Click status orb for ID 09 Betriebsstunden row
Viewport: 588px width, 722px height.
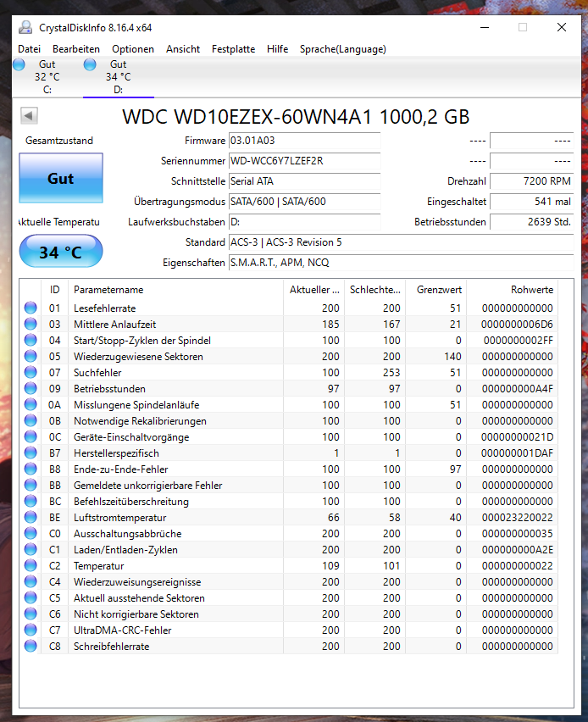point(31,388)
